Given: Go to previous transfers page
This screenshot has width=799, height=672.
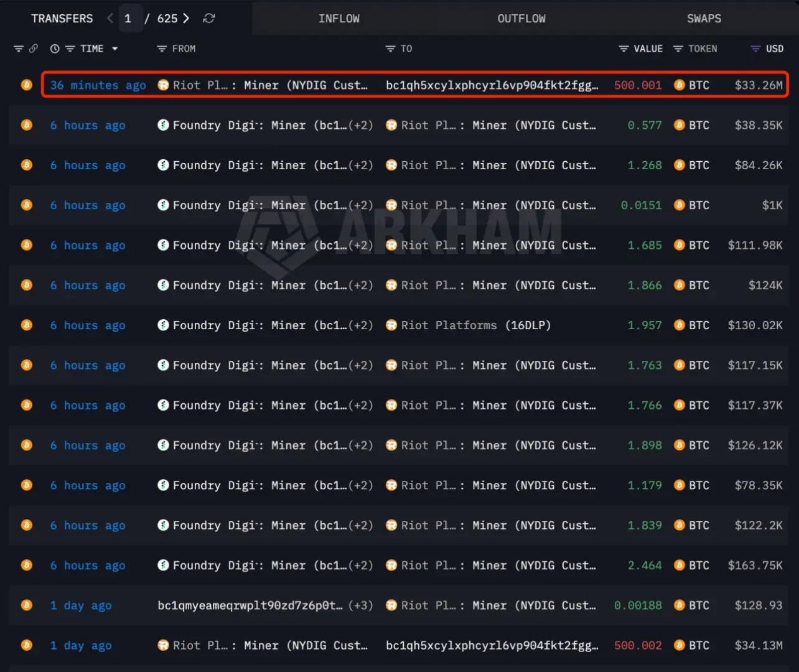Looking at the screenshot, I should [x=110, y=19].
